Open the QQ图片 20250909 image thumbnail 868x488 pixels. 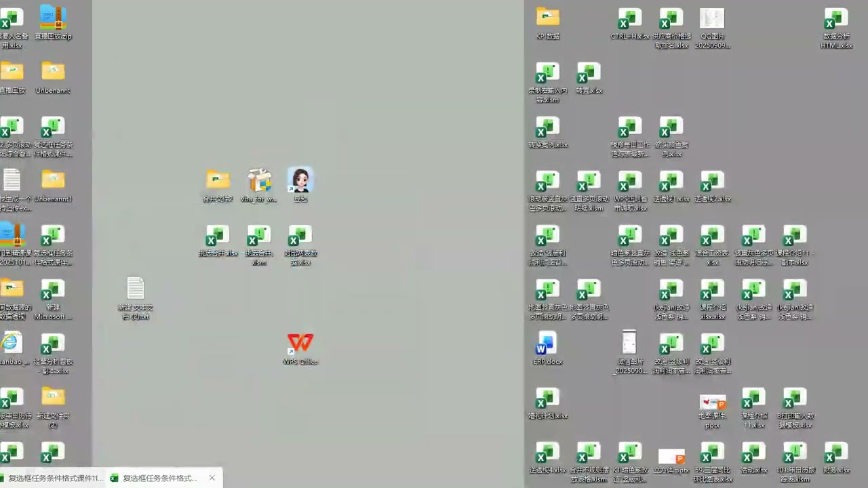tap(712, 28)
